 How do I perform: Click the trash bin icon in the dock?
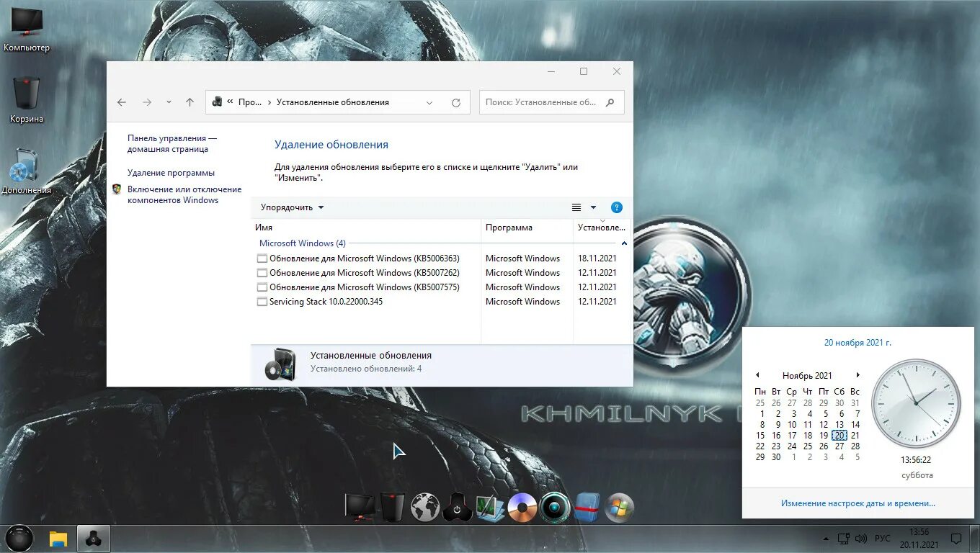click(393, 508)
